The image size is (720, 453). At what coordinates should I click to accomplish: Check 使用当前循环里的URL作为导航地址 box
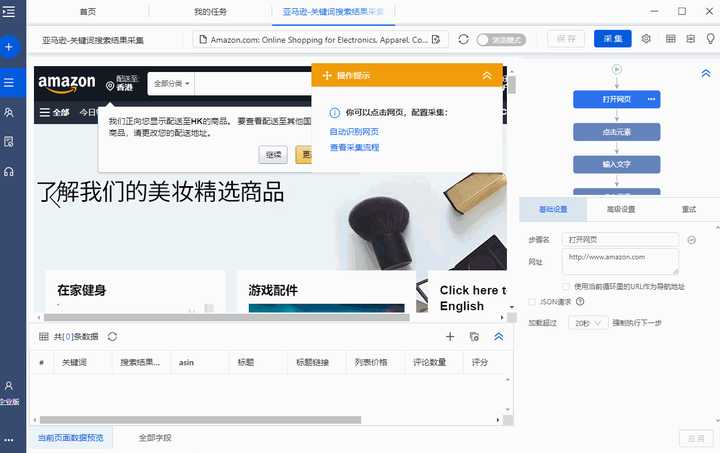566,286
